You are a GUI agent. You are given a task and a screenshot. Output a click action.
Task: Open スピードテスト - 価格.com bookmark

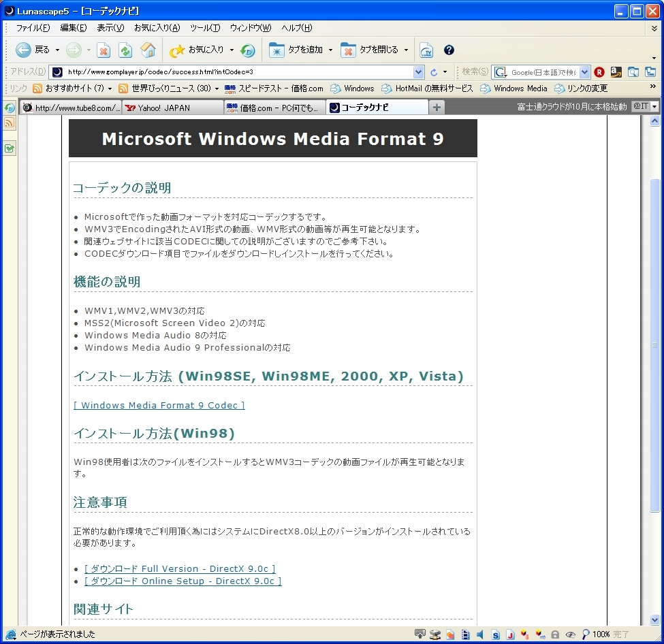click(x=274, y=88)
